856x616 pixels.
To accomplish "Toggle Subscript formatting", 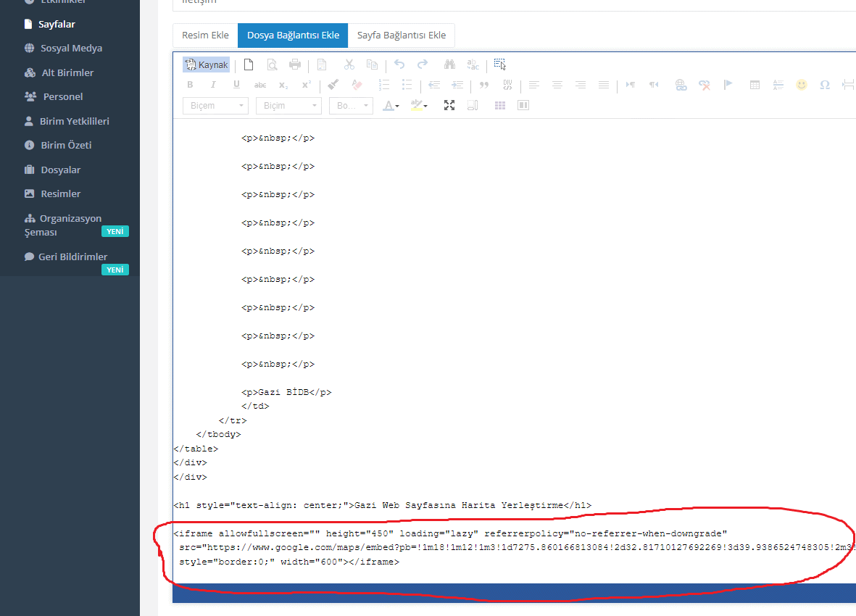I will (283, 85).
